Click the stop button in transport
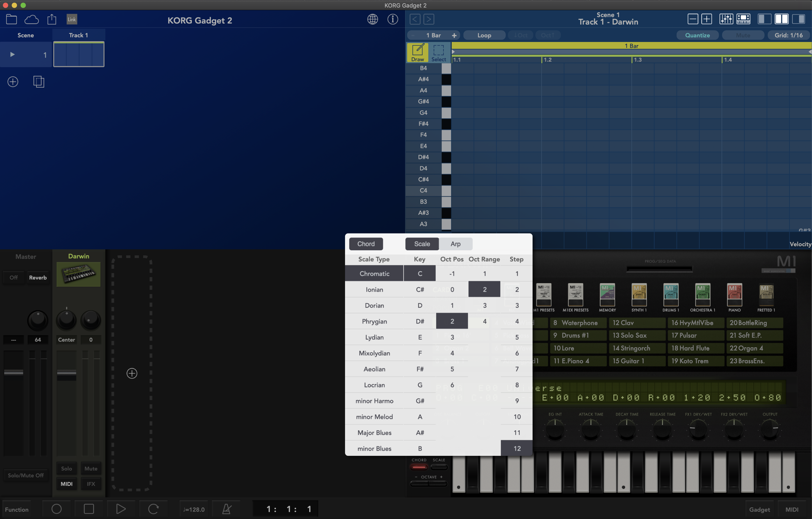Screen dimensions: 812x519 pyautogui.click(x=89, y=509)
